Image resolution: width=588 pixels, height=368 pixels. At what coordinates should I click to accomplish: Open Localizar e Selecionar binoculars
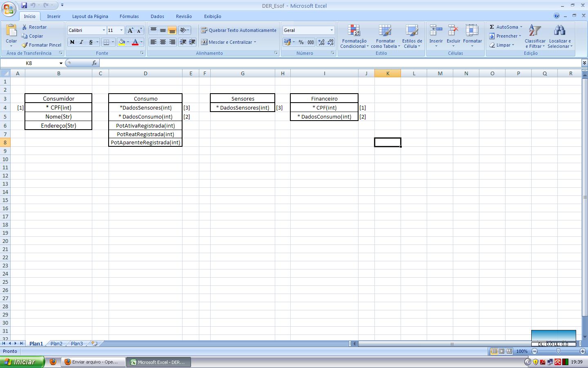559,31
